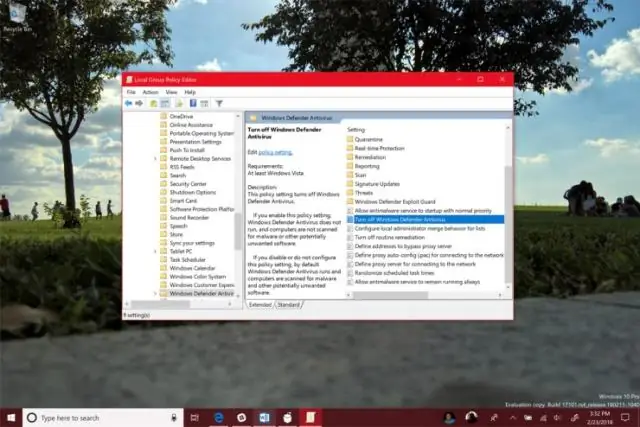Click the Task View taskbar icon
Image resolution: width=640 pixels, height=427 pixels.
(195, 418)
